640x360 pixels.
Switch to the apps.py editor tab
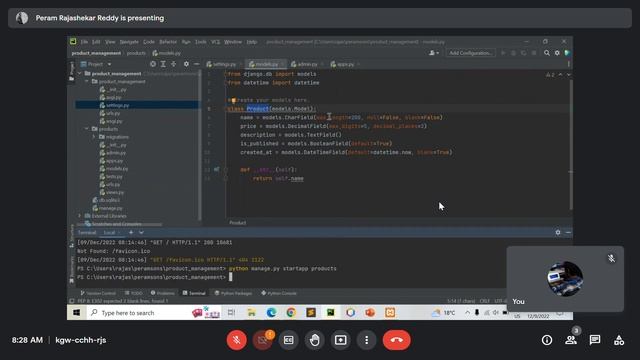pyautogui.click(x=345, y=64)
